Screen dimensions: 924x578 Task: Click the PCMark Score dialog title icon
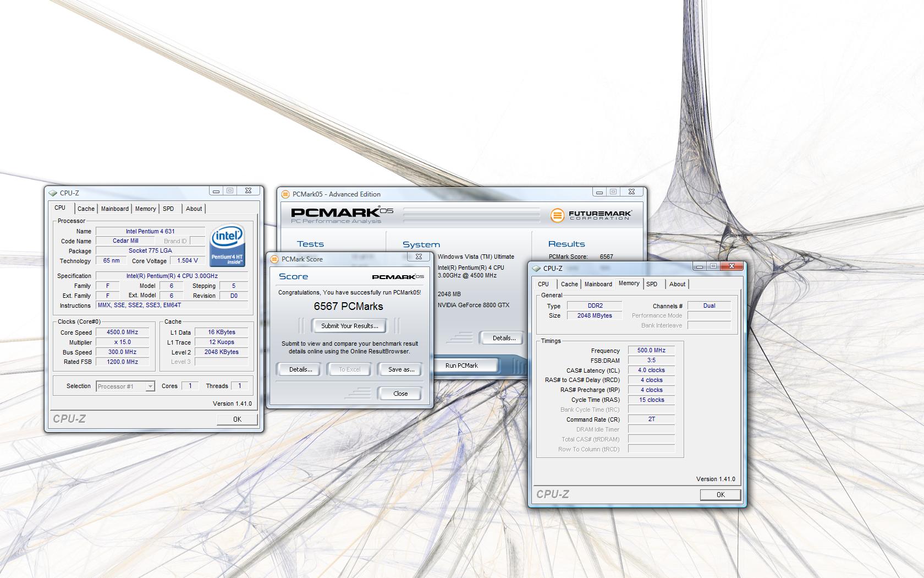274,259
